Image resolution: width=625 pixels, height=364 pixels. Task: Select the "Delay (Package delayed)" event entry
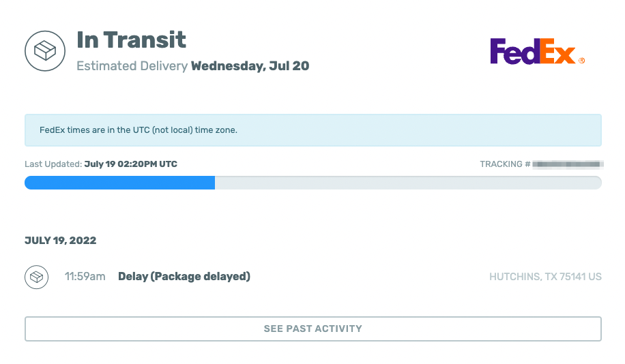pyautogui.click(x=184, y=277)
